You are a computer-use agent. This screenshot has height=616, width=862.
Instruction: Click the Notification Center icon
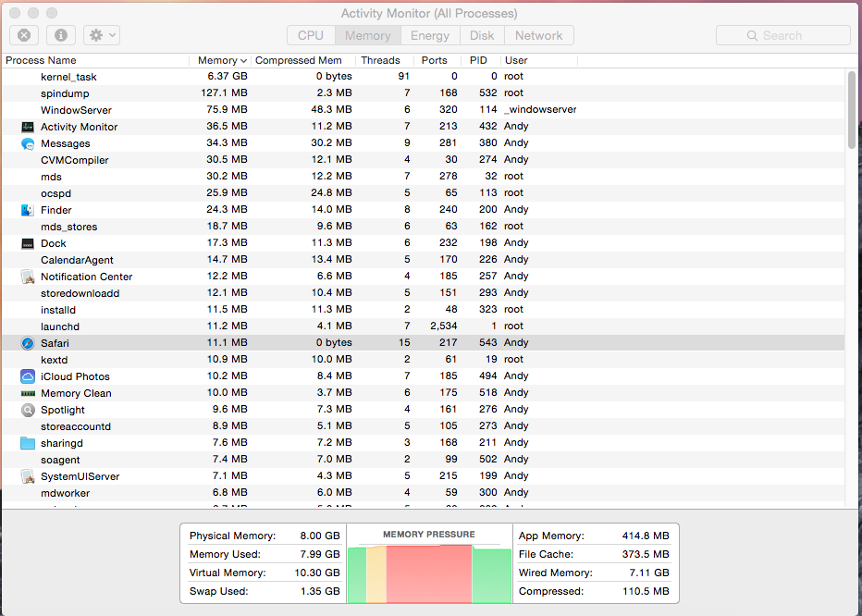(28, 277)
